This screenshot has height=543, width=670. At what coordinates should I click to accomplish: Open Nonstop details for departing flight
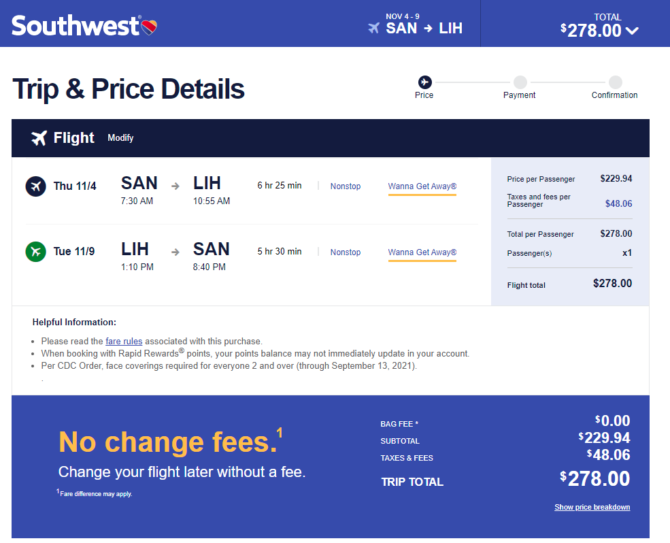345,186
